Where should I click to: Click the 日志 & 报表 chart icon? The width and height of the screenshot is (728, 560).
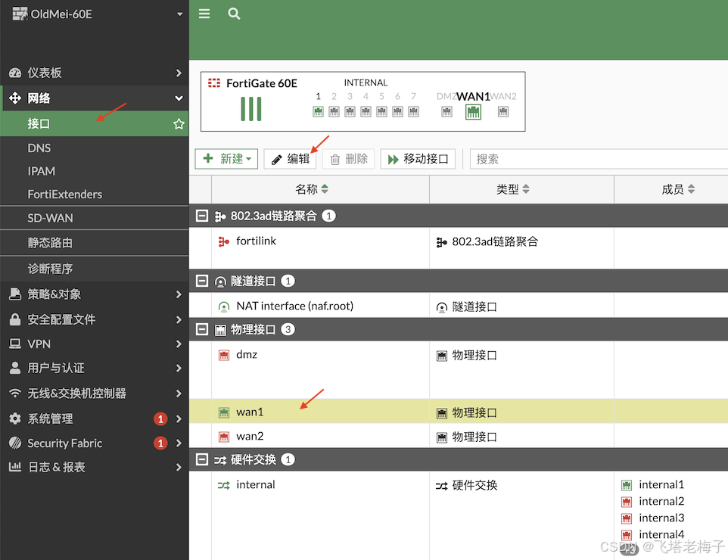pyautogui.click(x=15, y=467)
